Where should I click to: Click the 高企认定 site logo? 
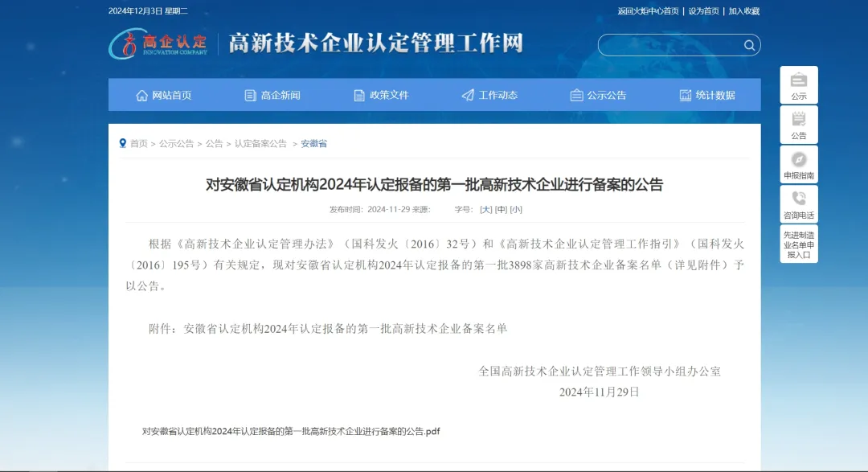click(158, 43)
